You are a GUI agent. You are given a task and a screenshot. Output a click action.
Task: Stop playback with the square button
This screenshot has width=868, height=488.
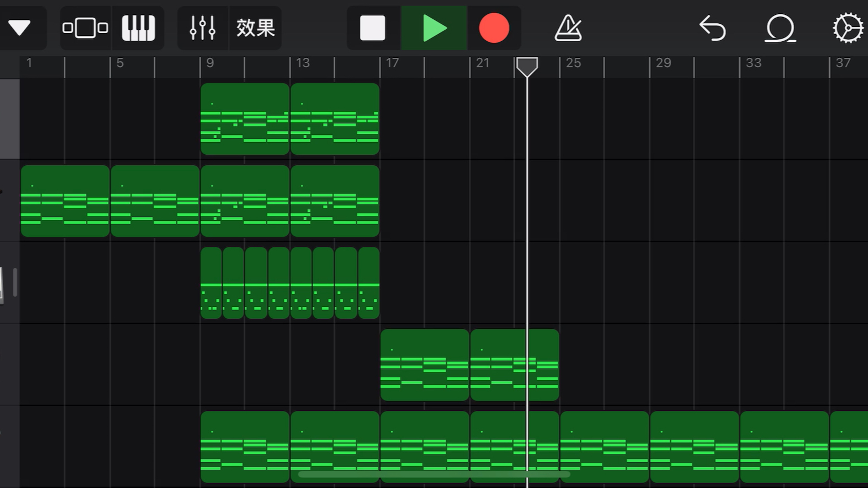point(373,28)
